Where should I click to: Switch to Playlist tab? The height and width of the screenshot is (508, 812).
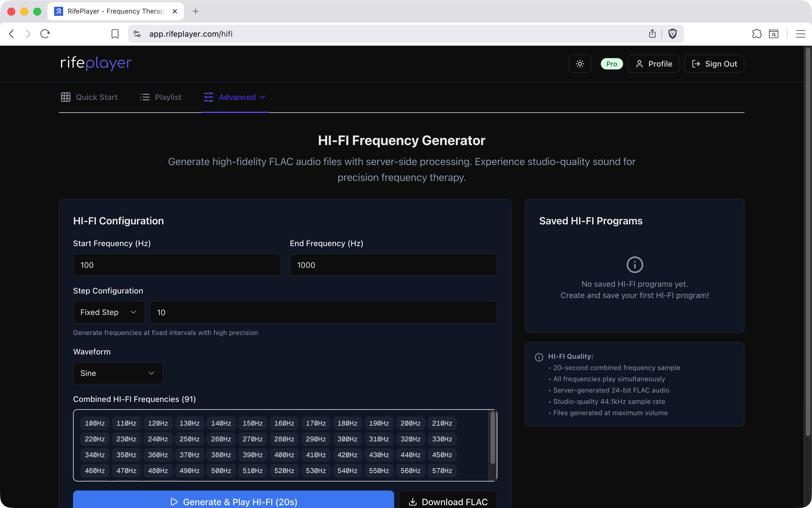(161, 97)
